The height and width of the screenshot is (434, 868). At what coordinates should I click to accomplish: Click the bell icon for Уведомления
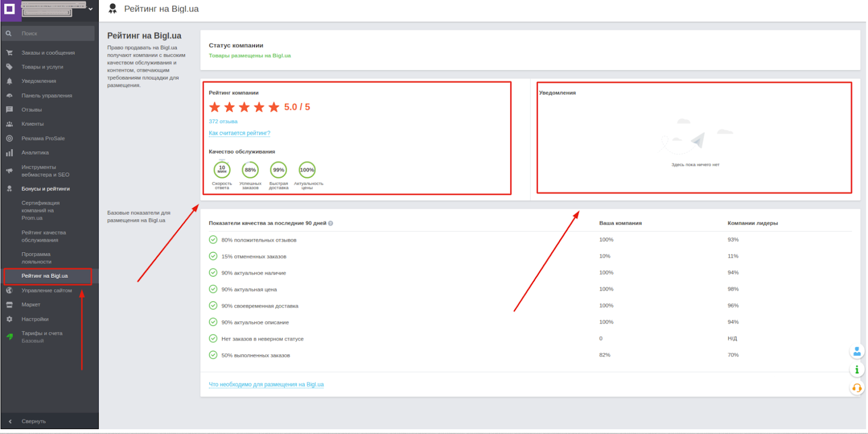9,81
